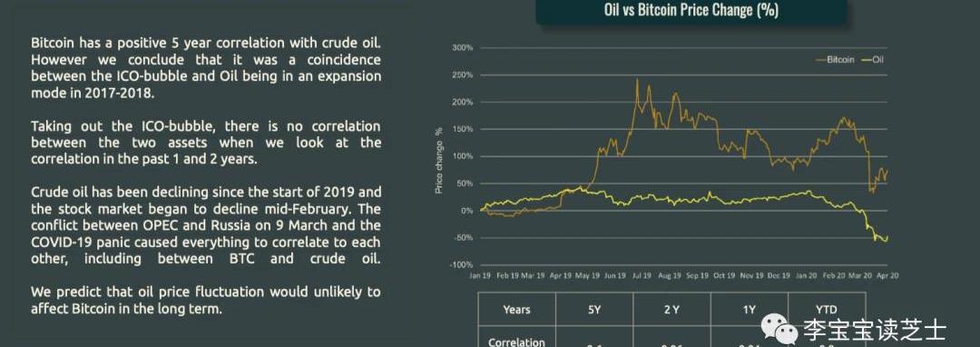Click the Oil vs Bitcoin Price Change title
Image resolution: width=980 pixels, height=347 pixels.
pos(691,10)
